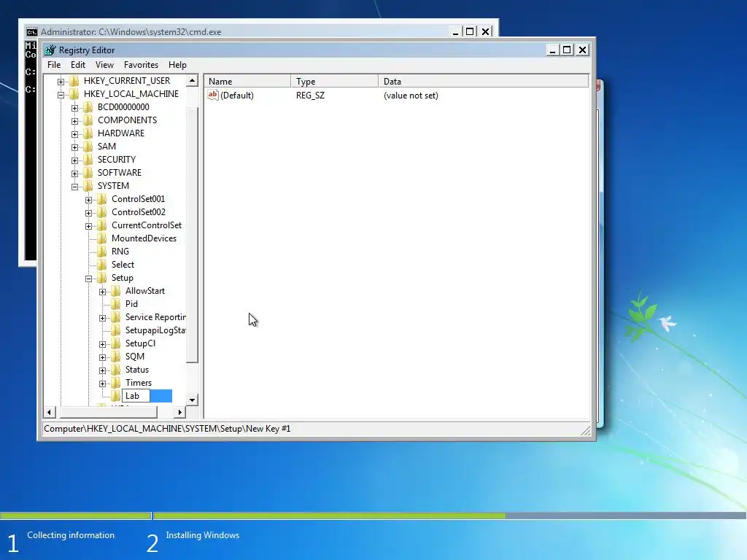This screenshot has width=747, height=560.
Task: Collapse the HKEY_LOCAL_MACHINE node
Action: [61, 95]
